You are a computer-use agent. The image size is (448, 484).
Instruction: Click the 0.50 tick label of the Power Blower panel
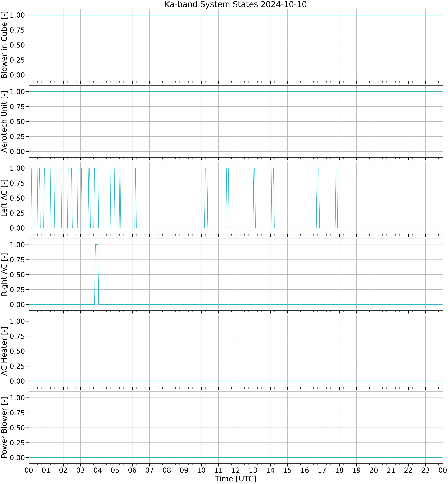[x=17, y=428]
